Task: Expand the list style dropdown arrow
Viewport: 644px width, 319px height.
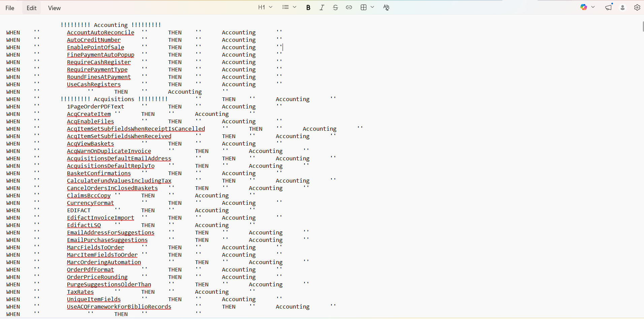Action: point(295,7)
